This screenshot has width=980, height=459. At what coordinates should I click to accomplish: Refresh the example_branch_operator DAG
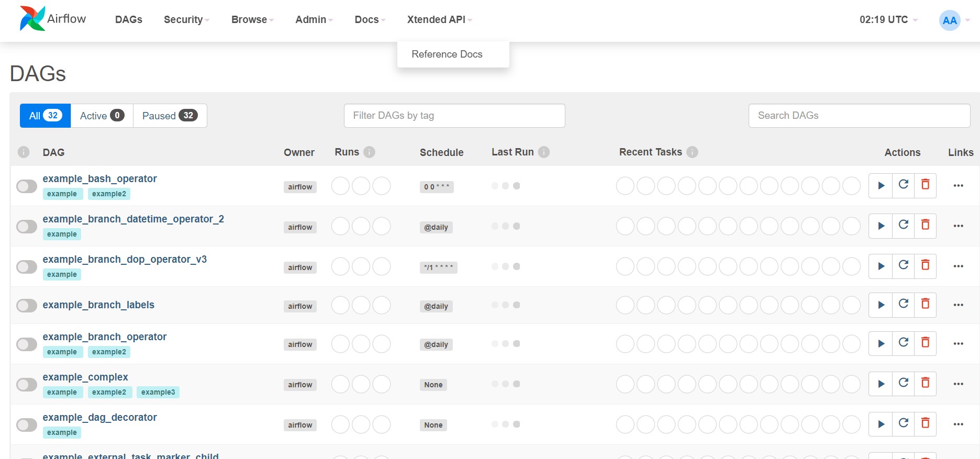pyautogui.click(x=903, y=343)
